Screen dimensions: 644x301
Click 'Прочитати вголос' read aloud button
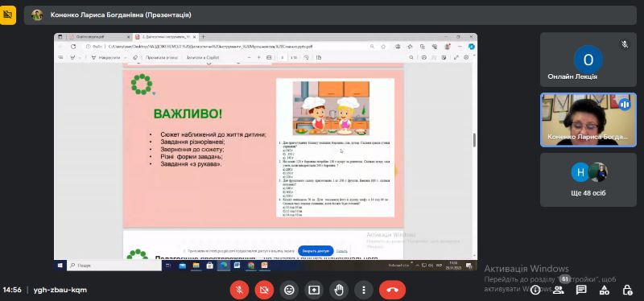pyautogui.click(x=162, y=57)
